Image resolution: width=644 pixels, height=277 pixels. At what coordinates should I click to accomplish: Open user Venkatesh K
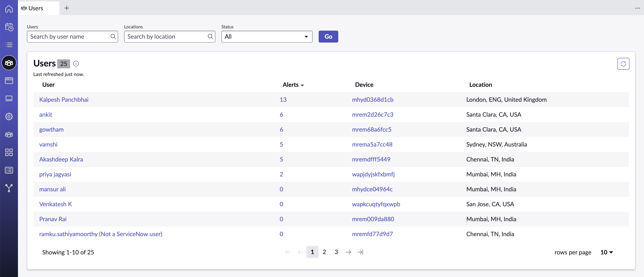tap(56, 204)
